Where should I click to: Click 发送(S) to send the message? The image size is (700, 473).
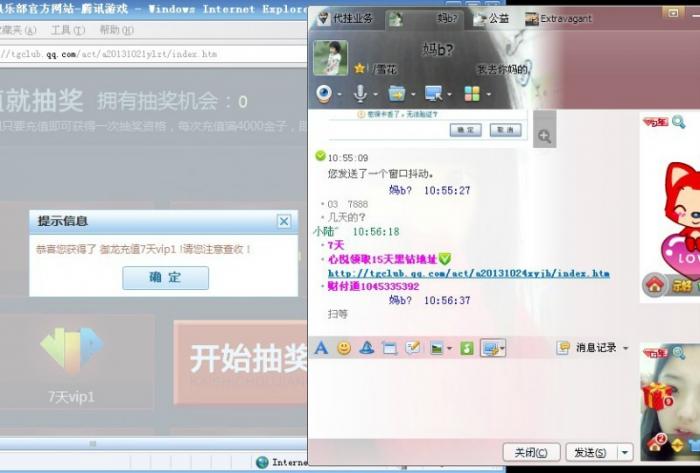pyautogui.click(x=591, y=452)
